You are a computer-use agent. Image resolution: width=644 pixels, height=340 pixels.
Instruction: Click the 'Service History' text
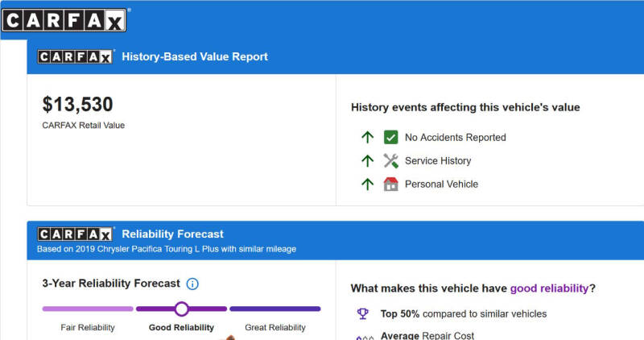tap(438, 161)
